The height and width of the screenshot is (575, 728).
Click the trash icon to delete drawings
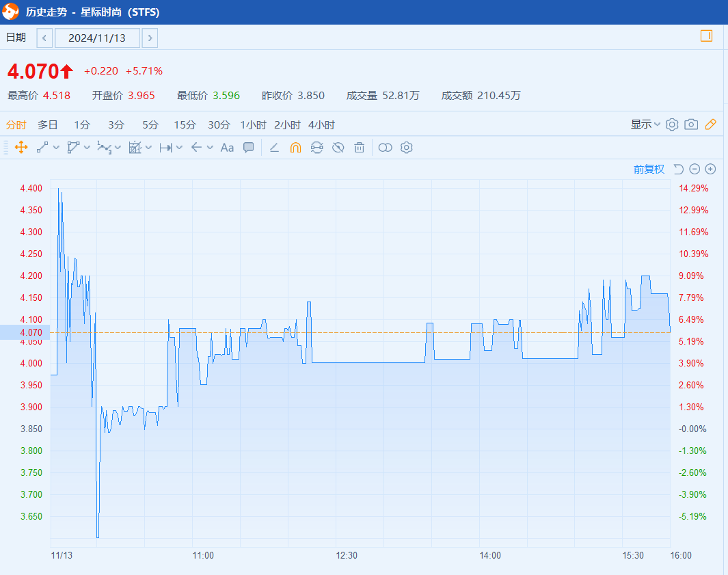pyautogui.click(x=359, y=148)
